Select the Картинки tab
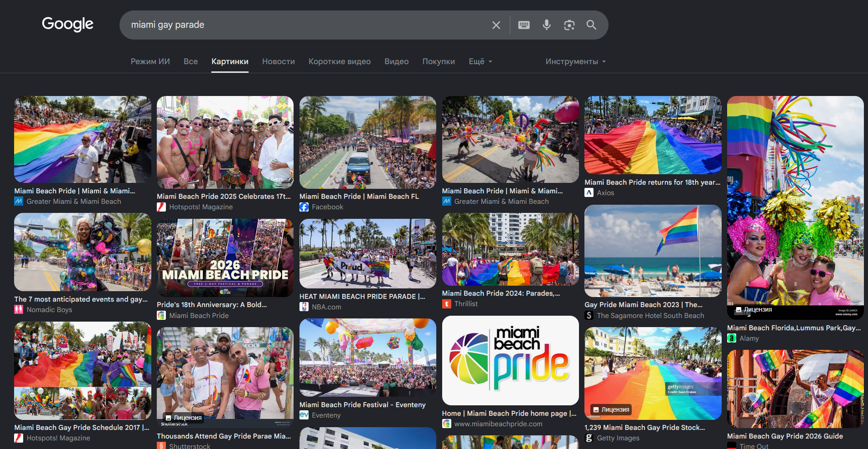This screenshot has width=868, height=449. pyautogui.click(x=230, y=61)
